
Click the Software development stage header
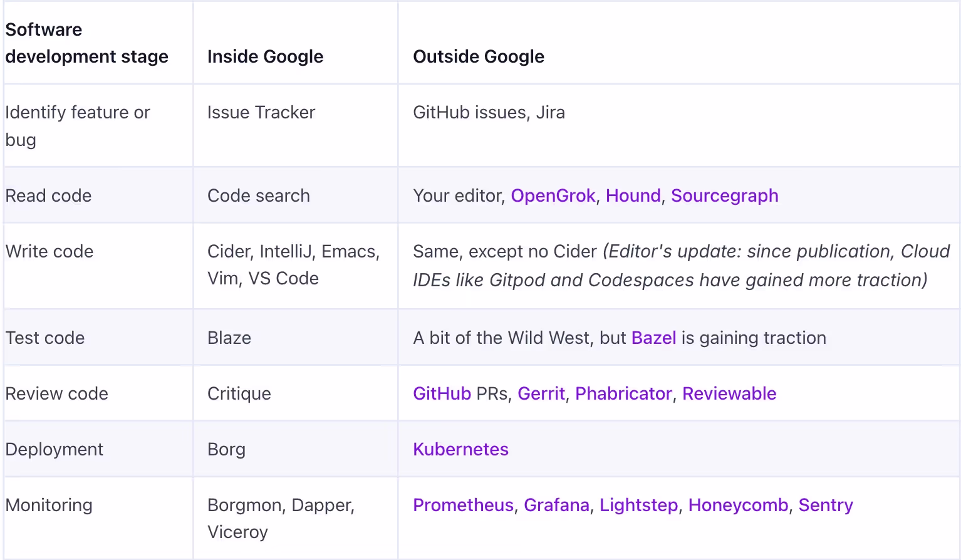[x=86, y=43]
